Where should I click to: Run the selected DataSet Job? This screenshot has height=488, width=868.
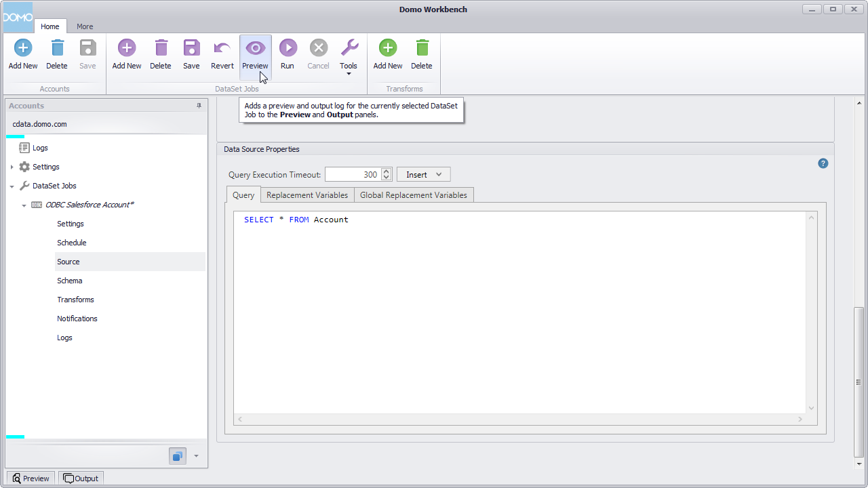click(x=288, y=47)
